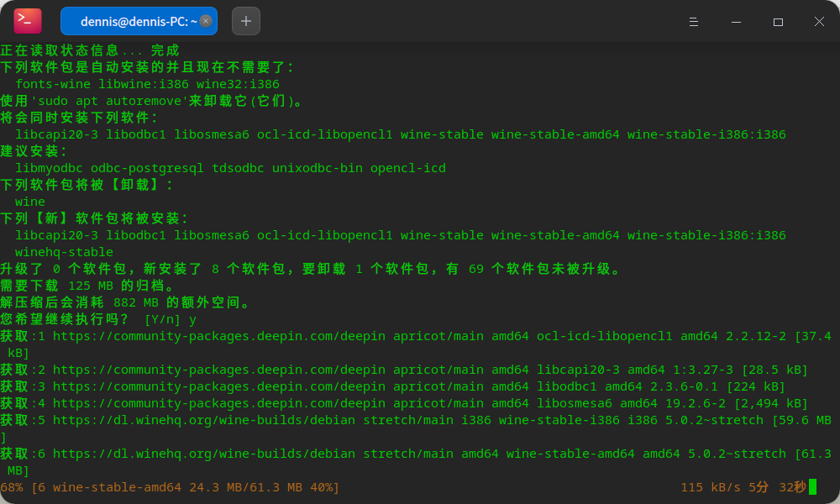Image resolution: width=840 pixels, height=504 pixels.
Task: Close the dennis@dennis-PC tab
Action: (206, 21)
